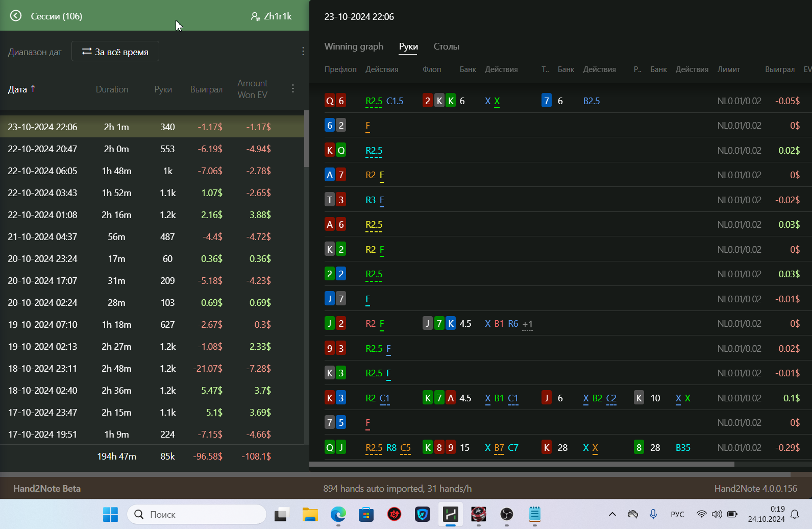This screenshot has width=812, height=529.
Task: Switch to the Winning graph tab
Action: click(354, 46)
